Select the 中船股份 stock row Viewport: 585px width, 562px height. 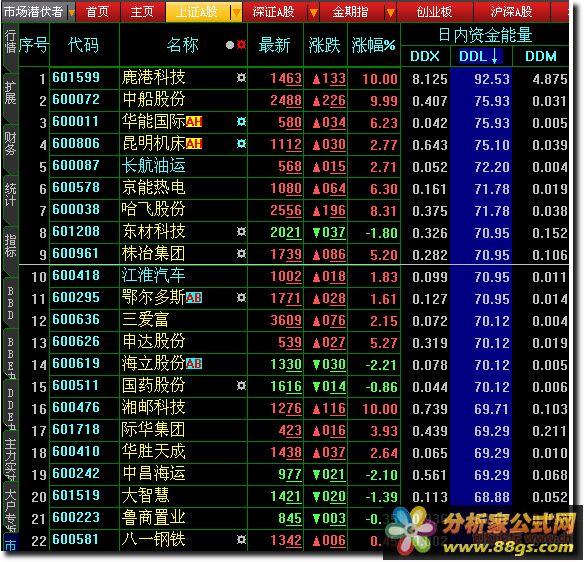pyautogui.click(x=294, y=100)
